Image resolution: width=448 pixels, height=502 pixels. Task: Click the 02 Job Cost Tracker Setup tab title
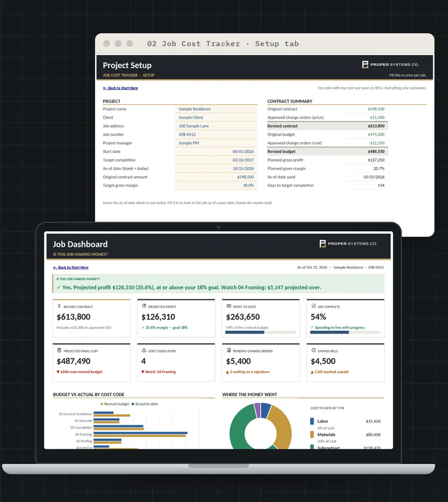[x=223, y=44]
